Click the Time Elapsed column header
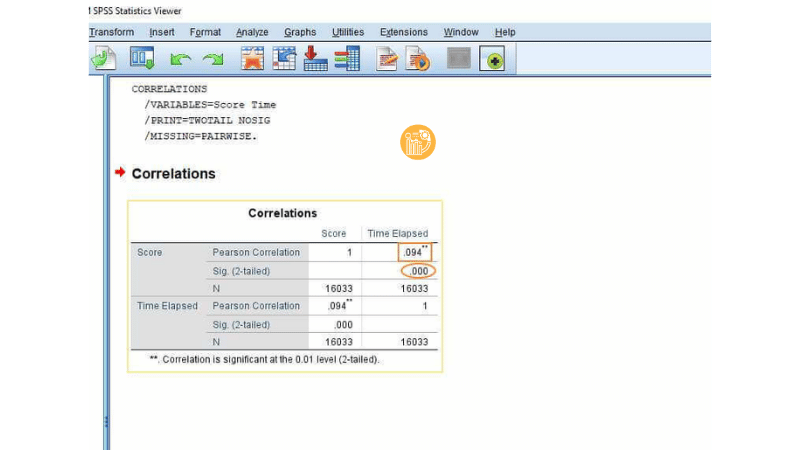Viewport: 800px width, 450px height. click(x=397, y=234)
